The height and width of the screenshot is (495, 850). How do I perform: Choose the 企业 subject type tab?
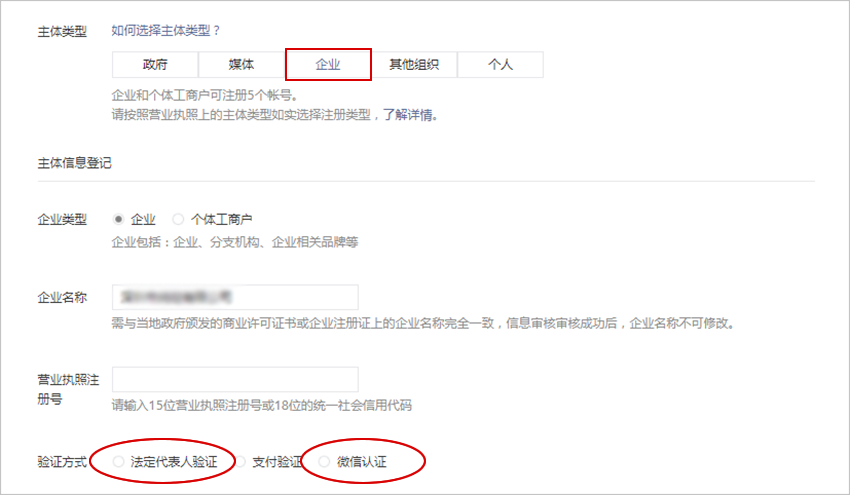pos(328,65)
